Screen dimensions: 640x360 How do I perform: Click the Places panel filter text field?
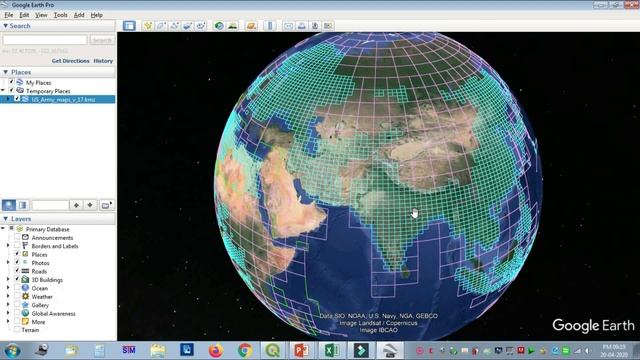(50, 205)
